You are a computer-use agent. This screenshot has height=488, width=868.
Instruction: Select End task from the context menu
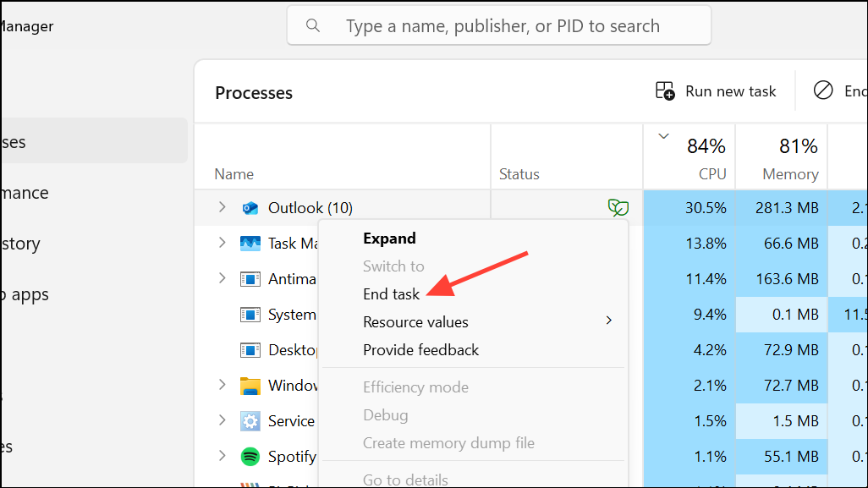coord(391,293)
